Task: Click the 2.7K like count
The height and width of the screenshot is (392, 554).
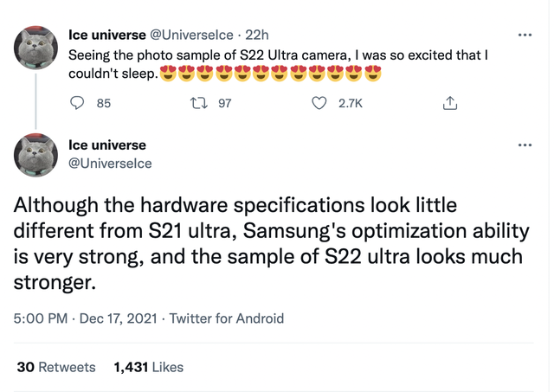Action: [x=350, y=104]
